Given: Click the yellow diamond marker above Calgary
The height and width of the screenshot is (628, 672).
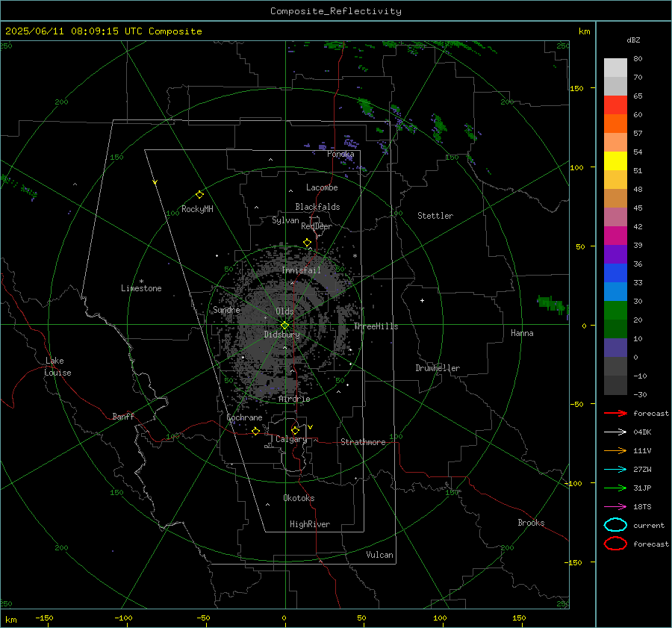Looking at the screenshot, I should (295, 430).
